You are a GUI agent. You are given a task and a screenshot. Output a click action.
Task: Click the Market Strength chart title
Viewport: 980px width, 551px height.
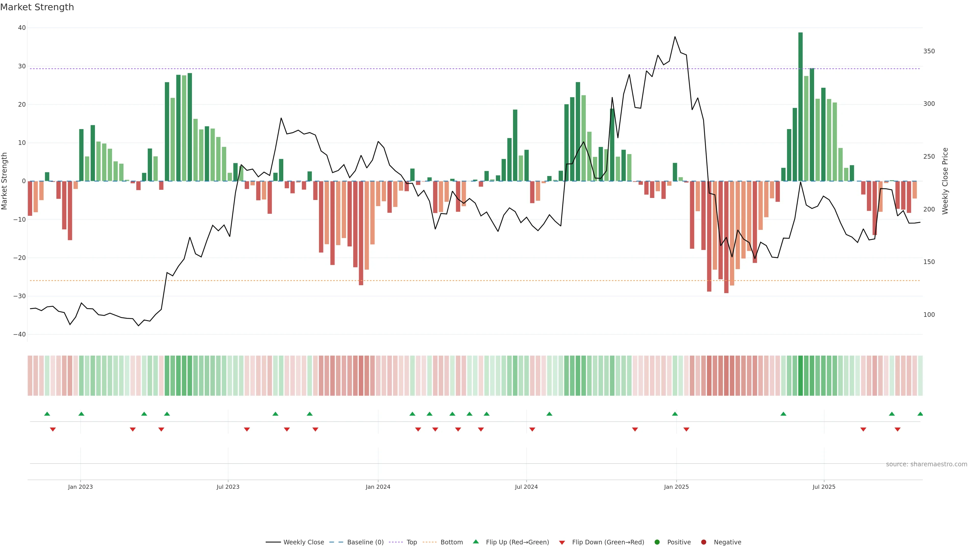[37, 7]
